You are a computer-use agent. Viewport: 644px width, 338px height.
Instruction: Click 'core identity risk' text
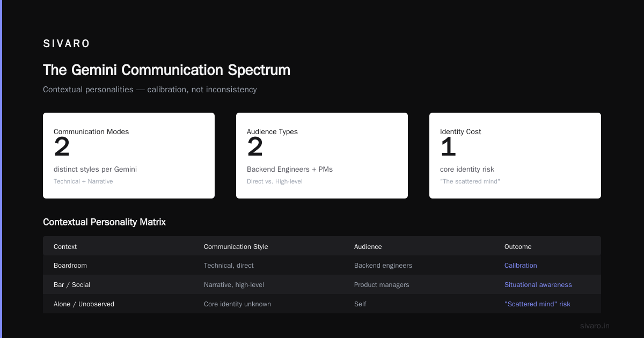click(x=467, y=170)
